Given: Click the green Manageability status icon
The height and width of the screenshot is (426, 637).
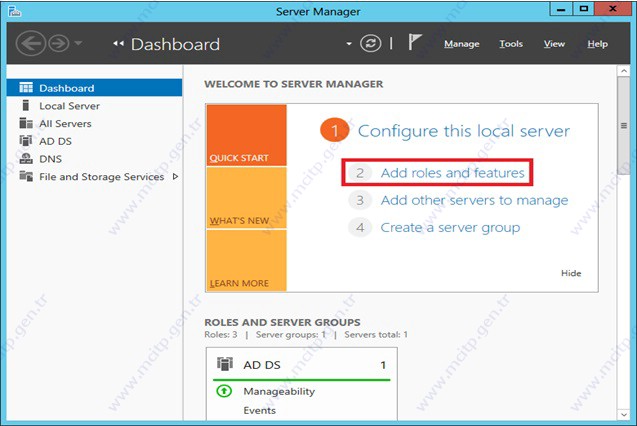Looking at the screenshot, I should point(224,391).
